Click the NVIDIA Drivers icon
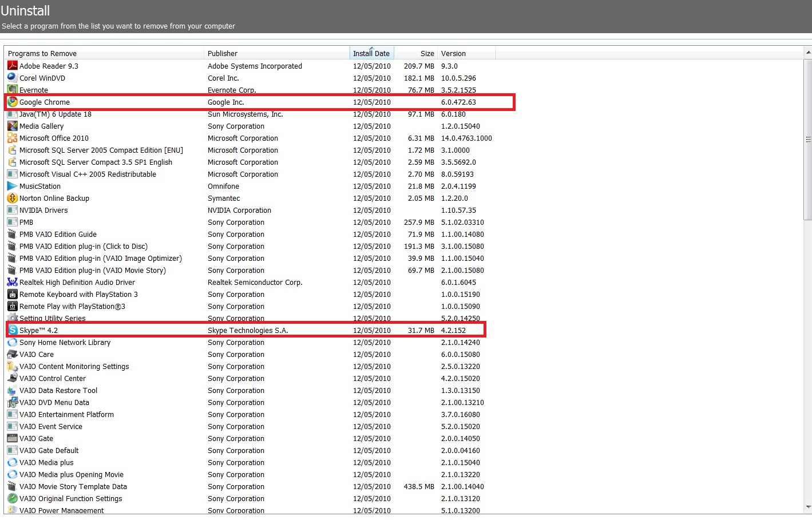 pyautogui.click(x=12, y=210)
